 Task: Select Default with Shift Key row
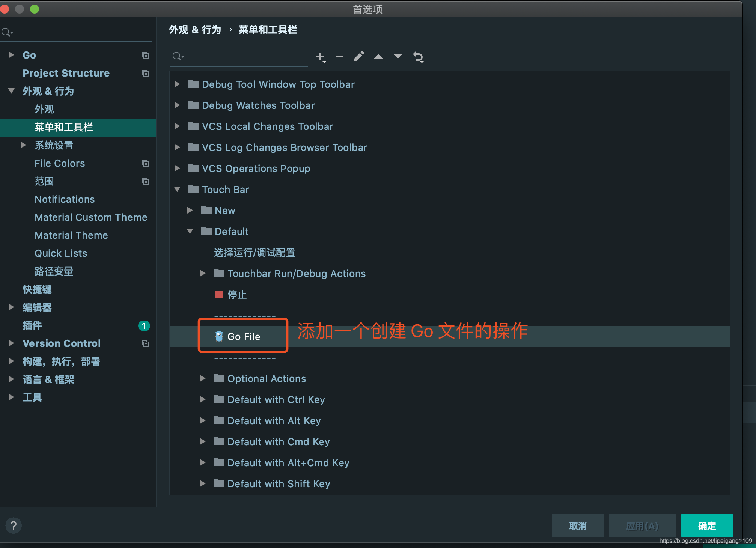(450, 483)
